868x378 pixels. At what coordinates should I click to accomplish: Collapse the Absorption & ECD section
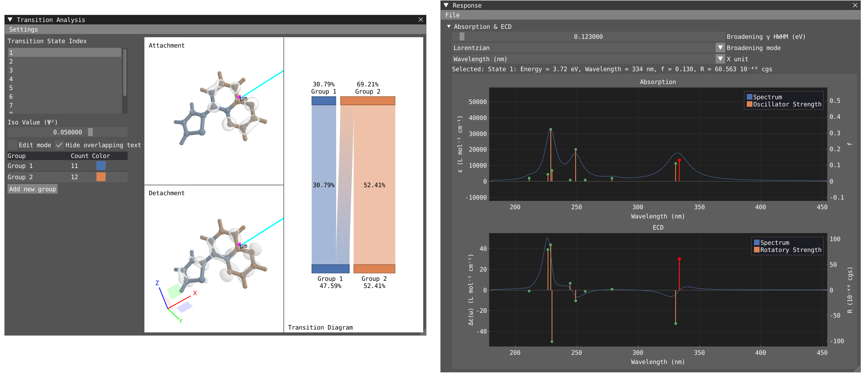(x=449, y=26)
